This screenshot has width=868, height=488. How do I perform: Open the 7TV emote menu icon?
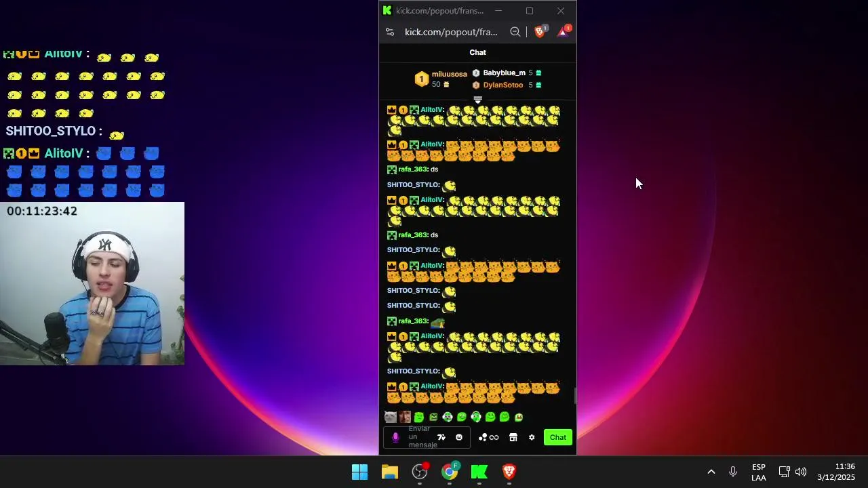[441, 437]
